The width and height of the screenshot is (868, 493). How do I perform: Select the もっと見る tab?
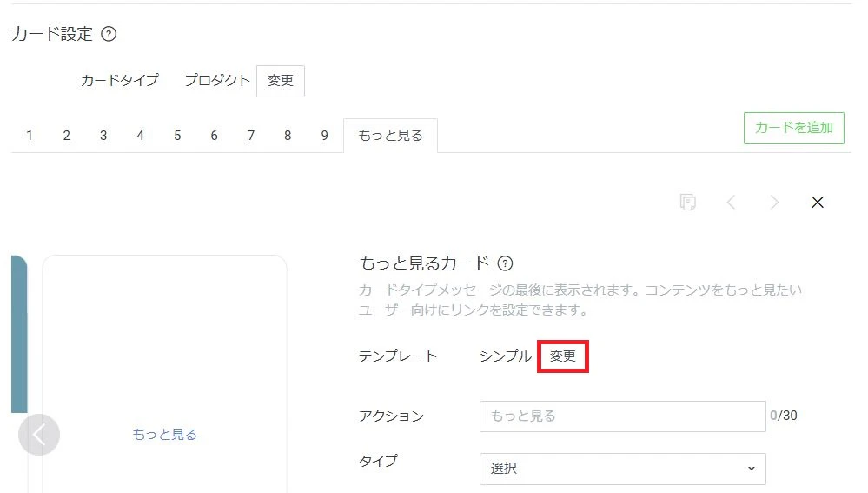click(x=390, y=136)
